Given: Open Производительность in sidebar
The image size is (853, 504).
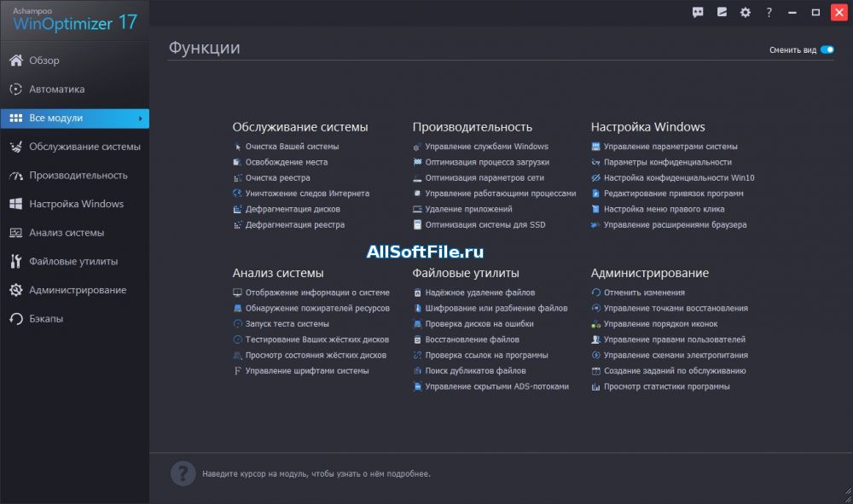Looking at the screenshot, I should (75, 176).
